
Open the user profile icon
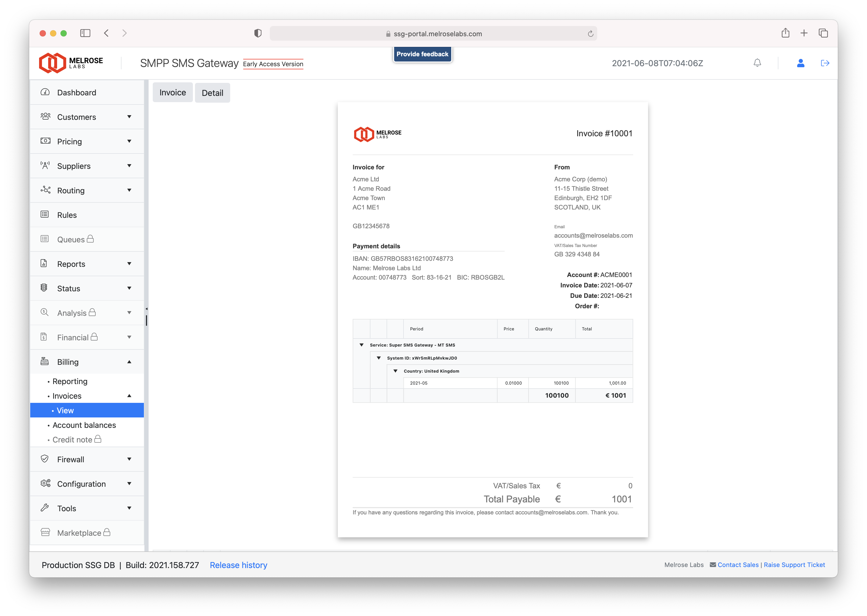(x=800, y=63)
